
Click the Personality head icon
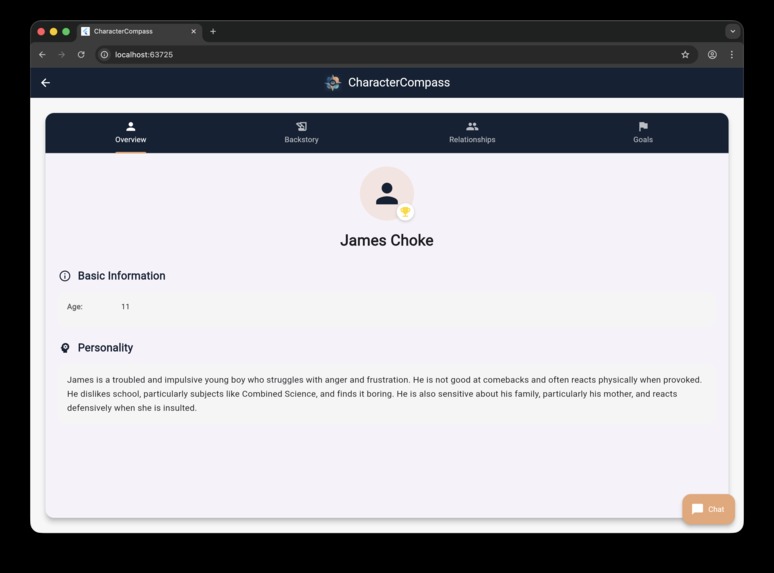65,348
